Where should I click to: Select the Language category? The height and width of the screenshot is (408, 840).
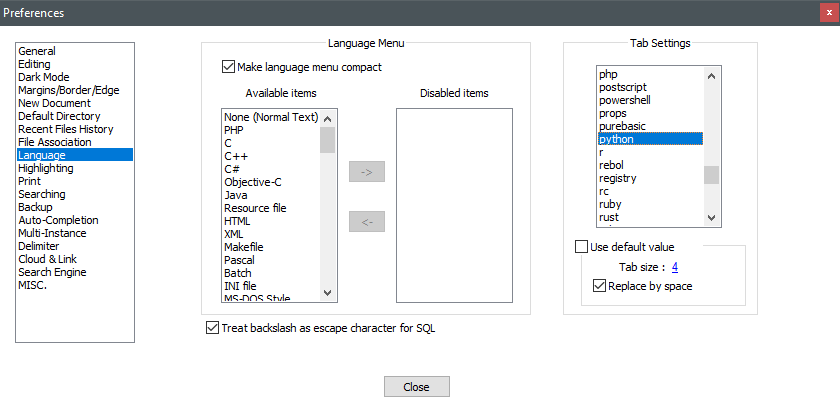pos(74,155)
